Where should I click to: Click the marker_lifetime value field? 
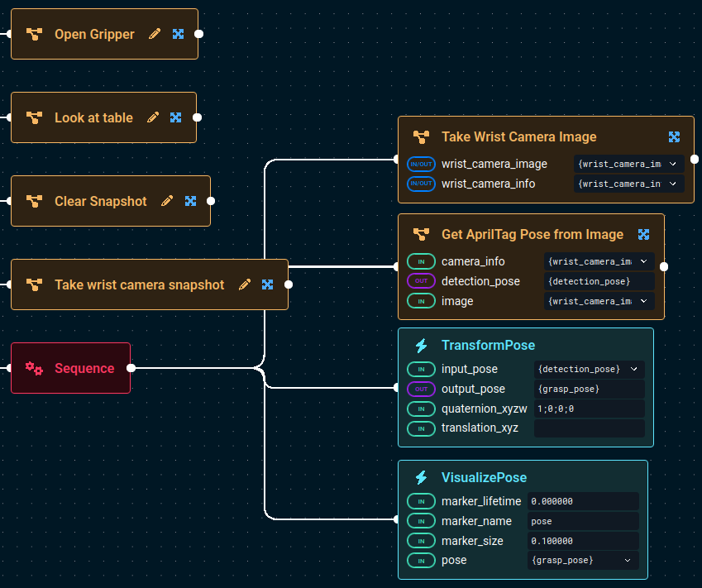tap(584, 501)
